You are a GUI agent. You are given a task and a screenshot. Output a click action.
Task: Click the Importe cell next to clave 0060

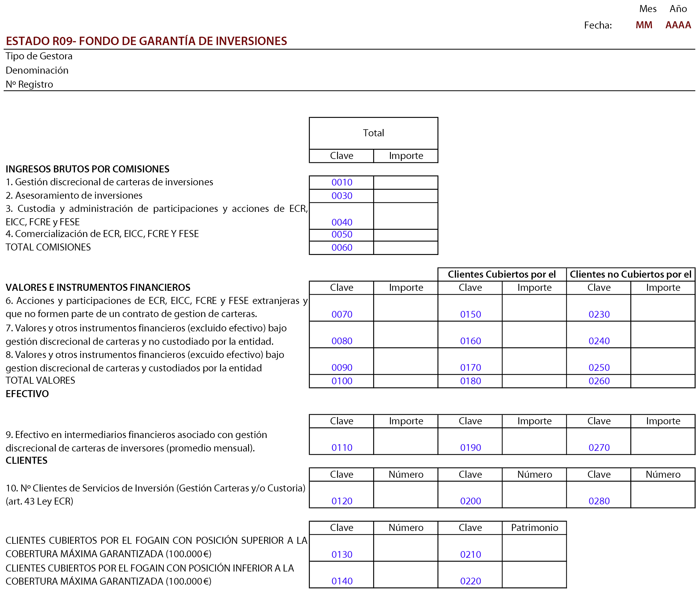point(406,248)
